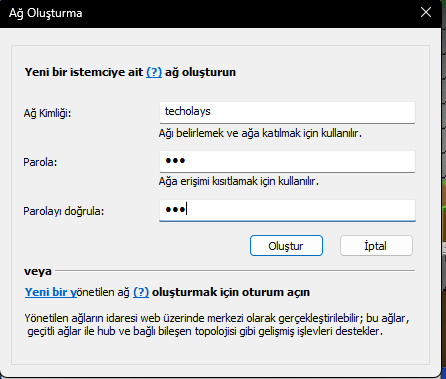Click the 'Ağ Oluşturma' window title

(46, 13)
